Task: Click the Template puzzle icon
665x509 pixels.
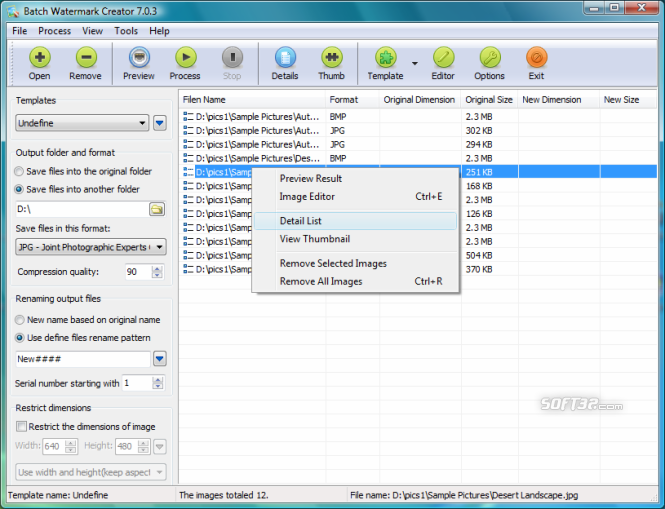Action: coord(386,57)
